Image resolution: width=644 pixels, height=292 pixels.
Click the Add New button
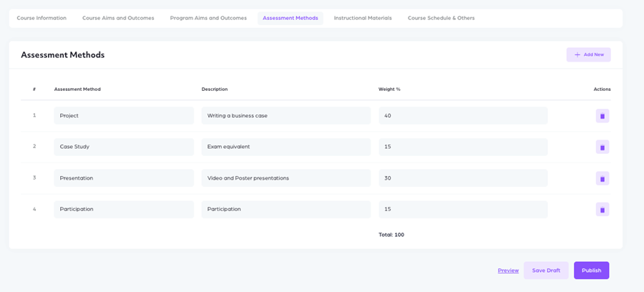[x=588, y=54]
